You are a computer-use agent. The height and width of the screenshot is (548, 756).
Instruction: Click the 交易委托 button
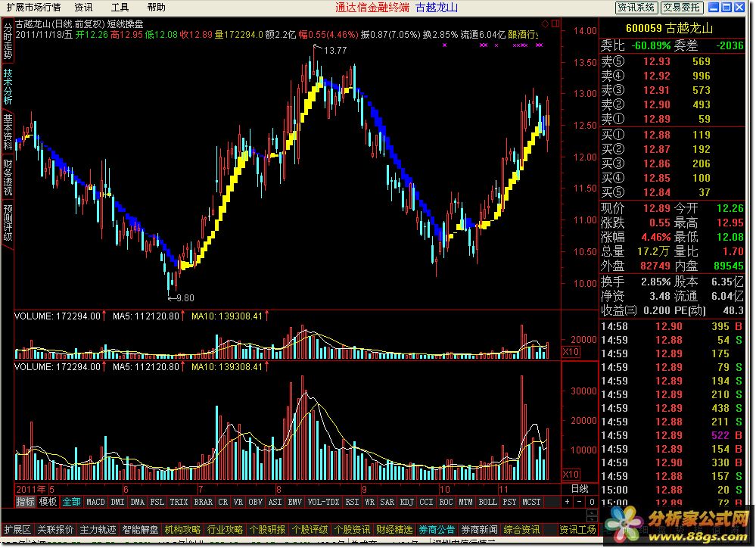click(x=682, y=8)
